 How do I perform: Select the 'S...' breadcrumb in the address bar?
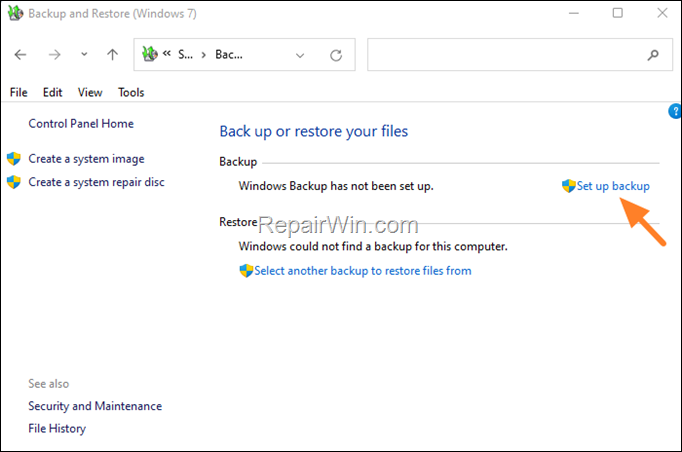[185, 54]
